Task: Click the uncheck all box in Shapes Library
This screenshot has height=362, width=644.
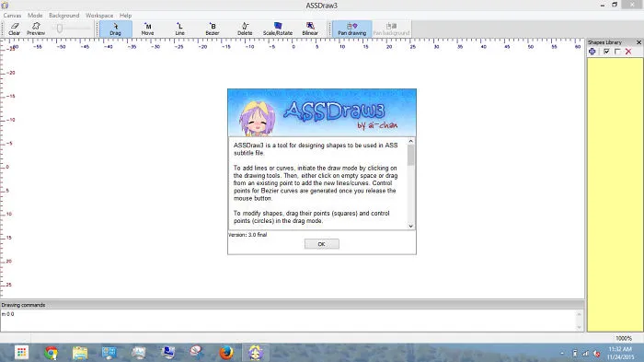Action: coord(617,52)
